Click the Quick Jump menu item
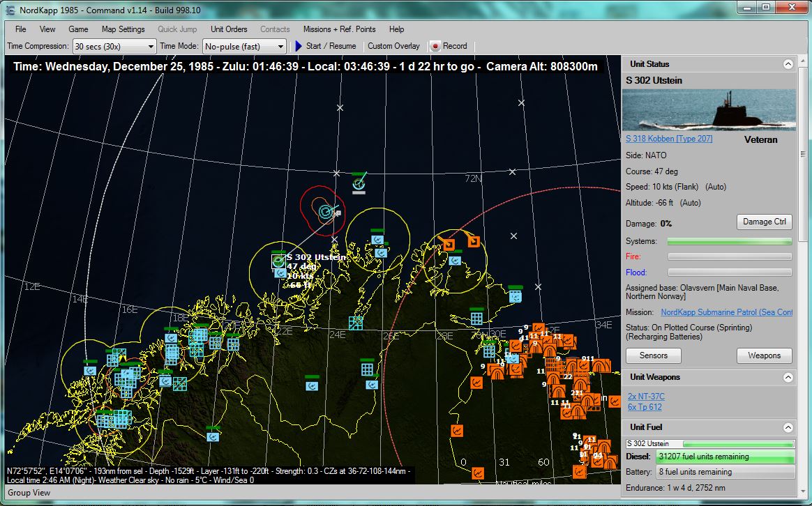The image size is (812, 506). pyautogui.click(x=178, y=29)
